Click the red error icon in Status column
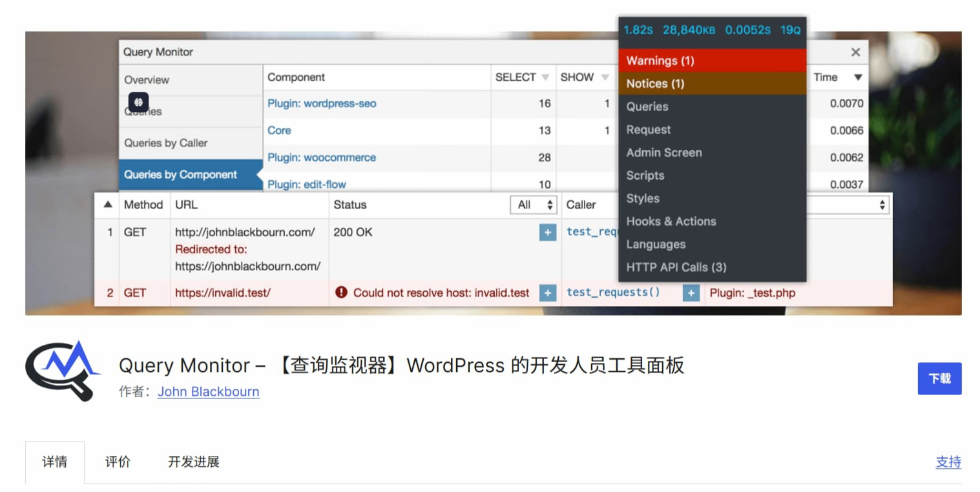 pos(341,293)
